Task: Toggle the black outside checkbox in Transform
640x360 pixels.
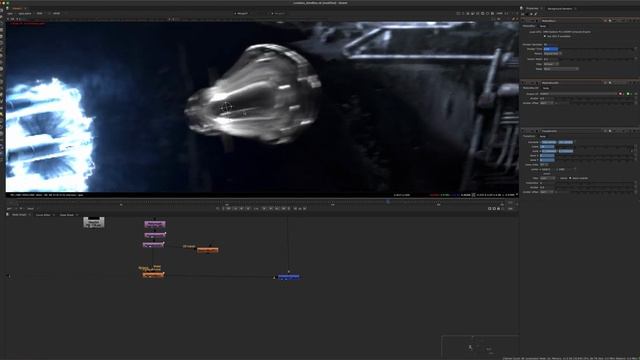Action: (x=570, y=178)
